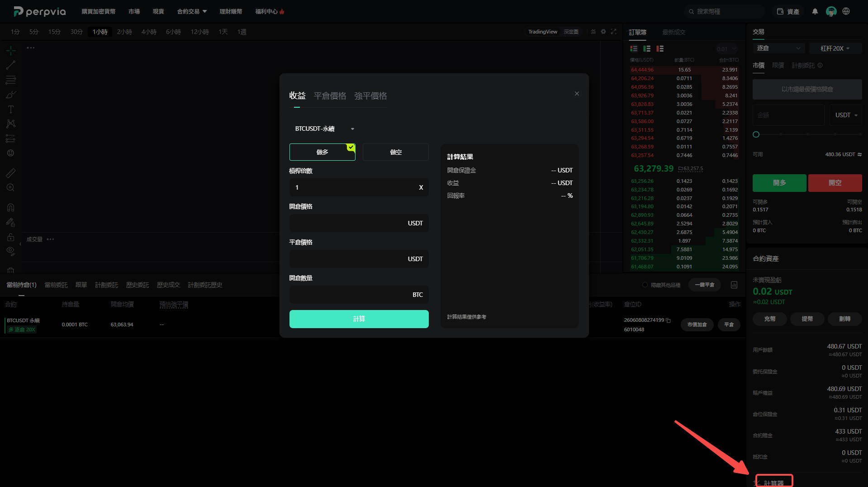Toggle 隱藏其他品種 radio option
This screenshot has height=487, width=868.
pyautogui.click(x=645, y=285)
